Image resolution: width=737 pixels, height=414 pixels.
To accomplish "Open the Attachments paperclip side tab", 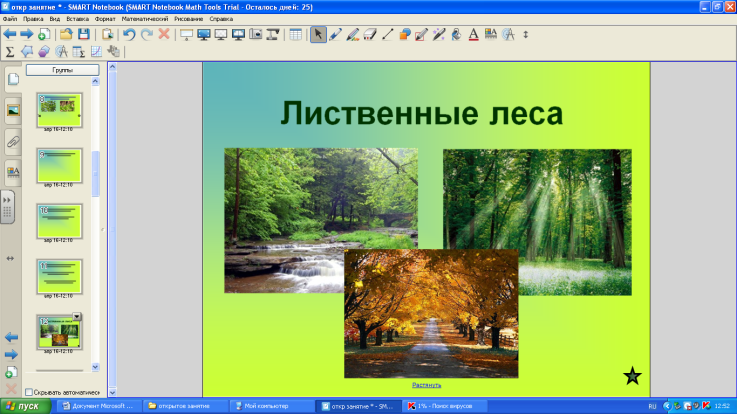I will coord(13,141).
